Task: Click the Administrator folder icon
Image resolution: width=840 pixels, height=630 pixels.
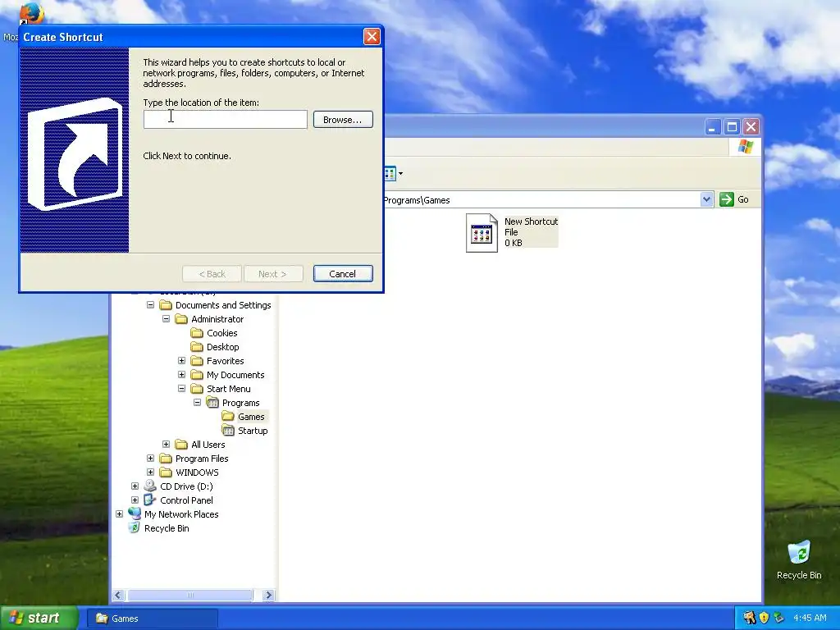Action: pyautogui.click(x=181, y=319)
